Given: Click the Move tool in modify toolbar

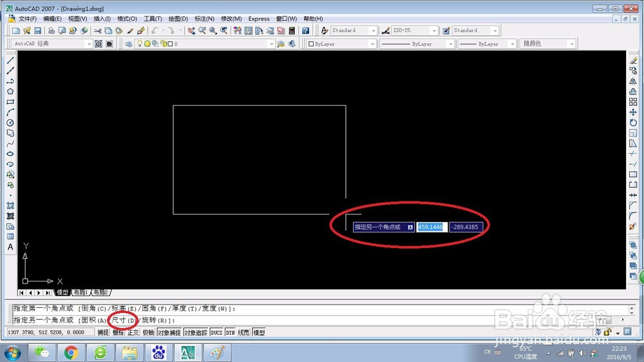Looking at the screenshot, I should coord(633,112).
